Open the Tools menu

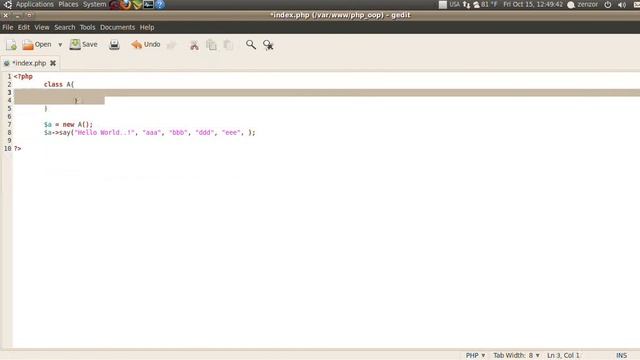[87, 27]
